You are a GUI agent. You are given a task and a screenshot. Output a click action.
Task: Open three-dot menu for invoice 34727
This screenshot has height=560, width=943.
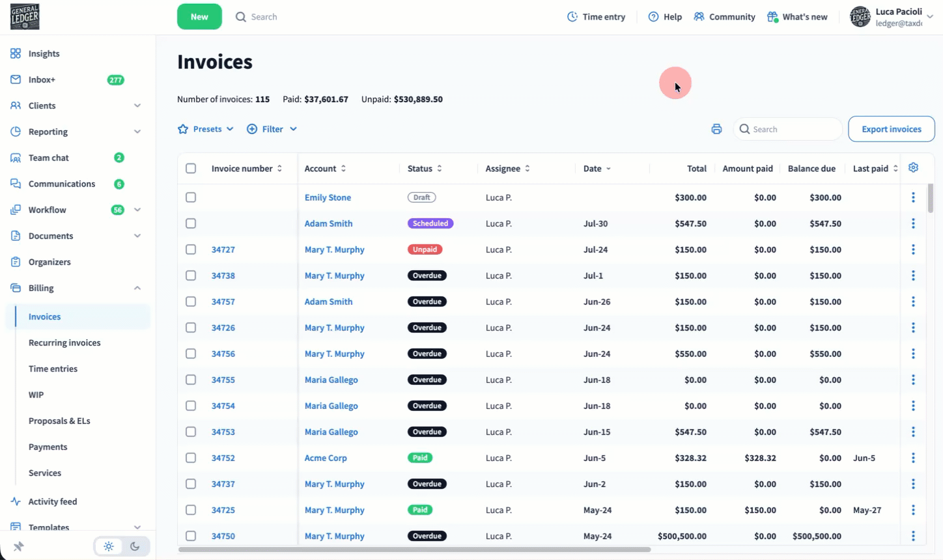[913, 249]
